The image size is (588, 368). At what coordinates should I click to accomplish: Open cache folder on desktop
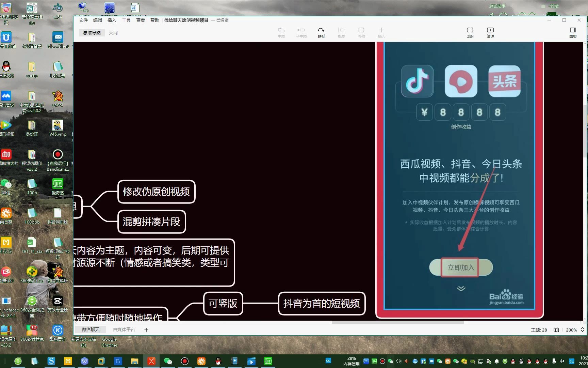click(32, 69)
